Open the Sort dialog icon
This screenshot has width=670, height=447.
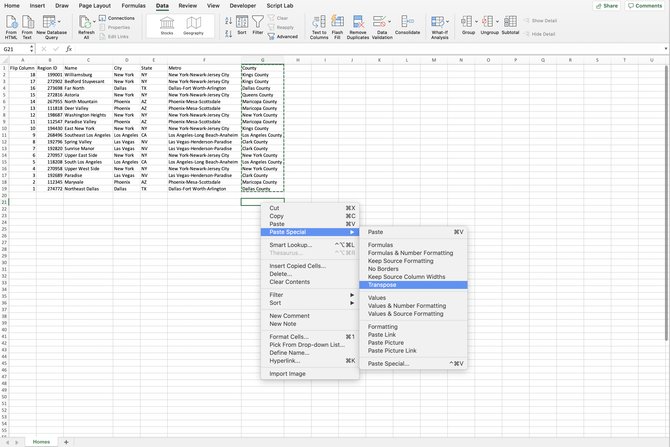pos(241,22)
